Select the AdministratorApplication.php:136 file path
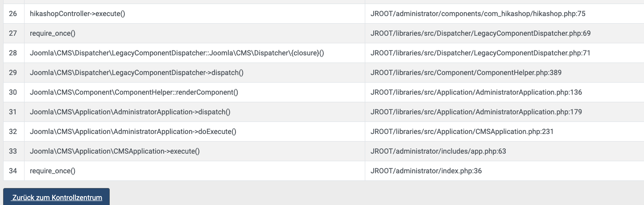The width and height of the screenshot is (644, 205). coord(476,92)
